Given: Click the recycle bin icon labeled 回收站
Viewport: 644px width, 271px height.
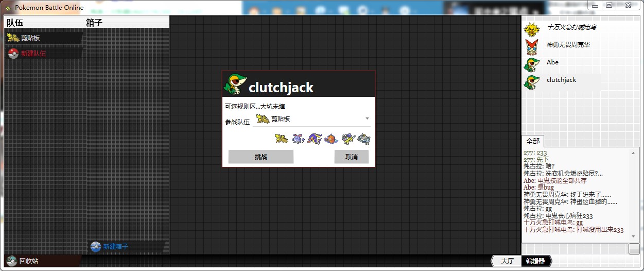Looking at the screenshot, I should click(12, 261).
